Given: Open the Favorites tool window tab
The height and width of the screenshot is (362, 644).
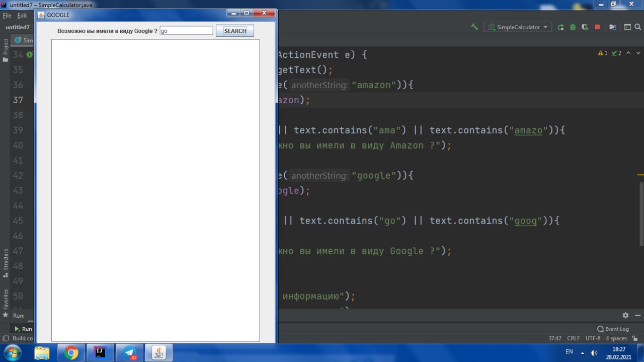Looking at the screenshot, I should [x=6, y=304].
